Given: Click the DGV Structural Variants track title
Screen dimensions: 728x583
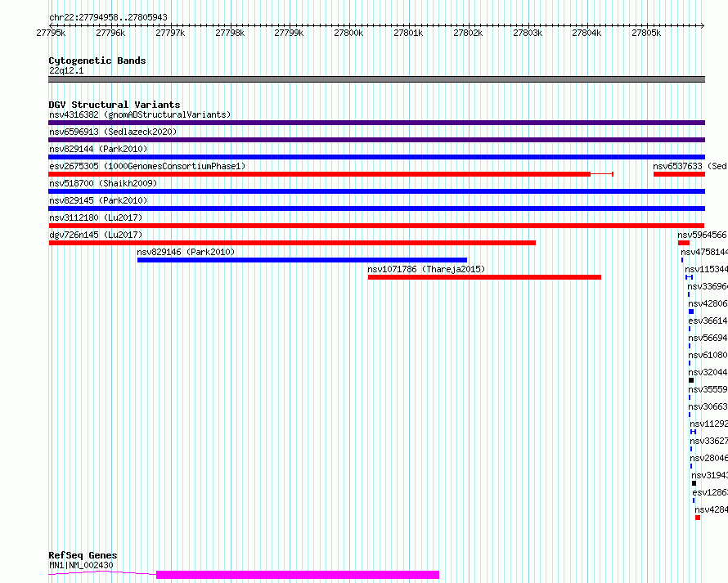Looking at the screenshot, I should point(115,105).
